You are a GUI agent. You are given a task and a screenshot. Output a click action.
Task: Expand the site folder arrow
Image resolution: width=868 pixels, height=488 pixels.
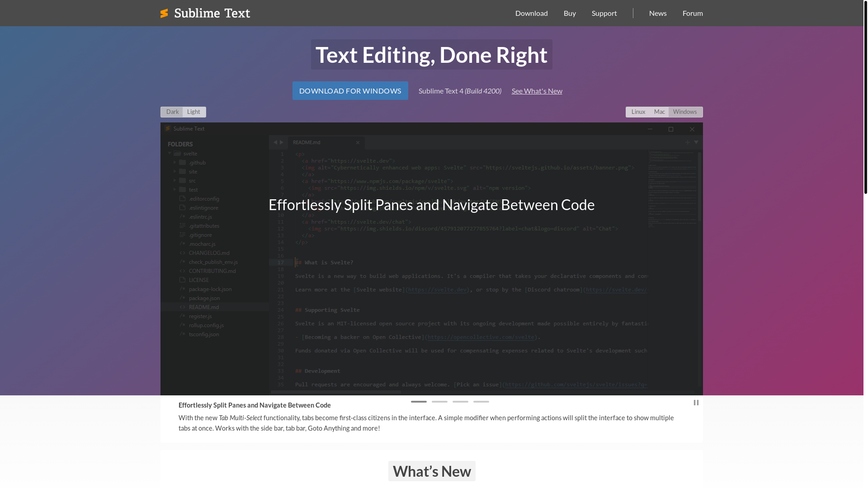[175, 172]
